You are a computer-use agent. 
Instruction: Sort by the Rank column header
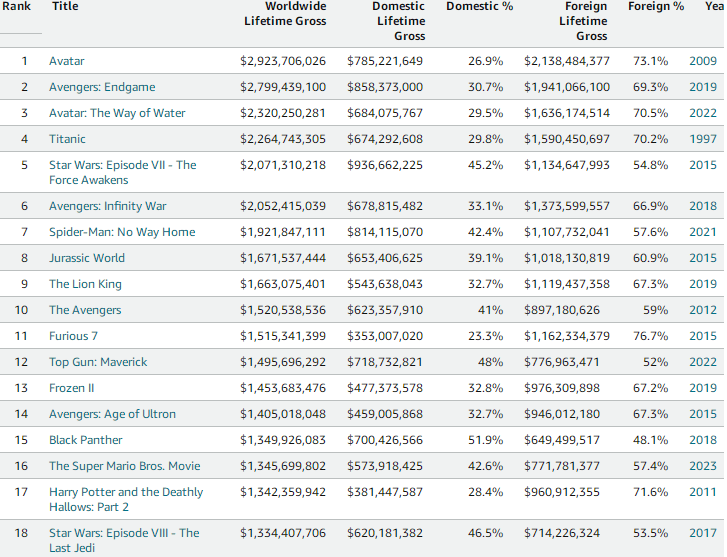pos(17,6)
